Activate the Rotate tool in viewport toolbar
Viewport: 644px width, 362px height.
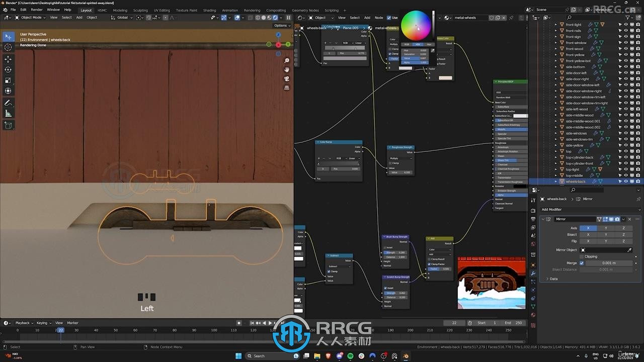pyautogui.click(x=8, y=69)
